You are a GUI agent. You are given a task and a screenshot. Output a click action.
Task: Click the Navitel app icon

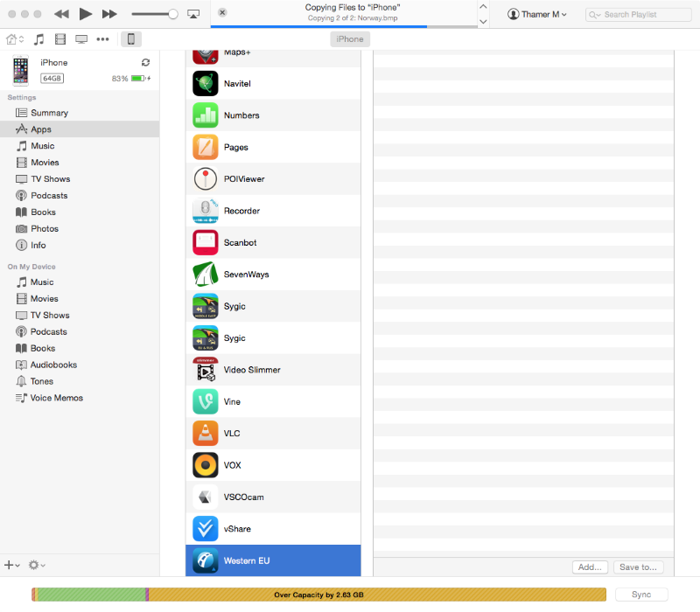click(206, 83)
